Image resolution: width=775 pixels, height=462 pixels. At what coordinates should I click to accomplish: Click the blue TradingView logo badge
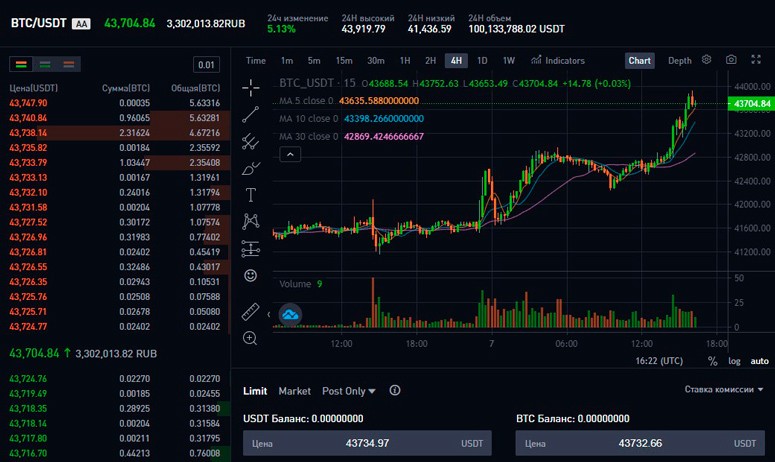tap(290, 314)
